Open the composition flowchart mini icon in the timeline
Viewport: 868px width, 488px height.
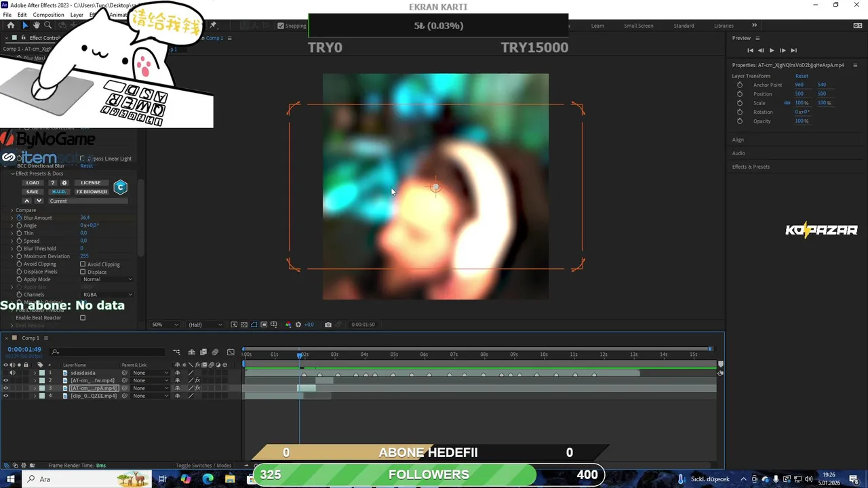176,352
